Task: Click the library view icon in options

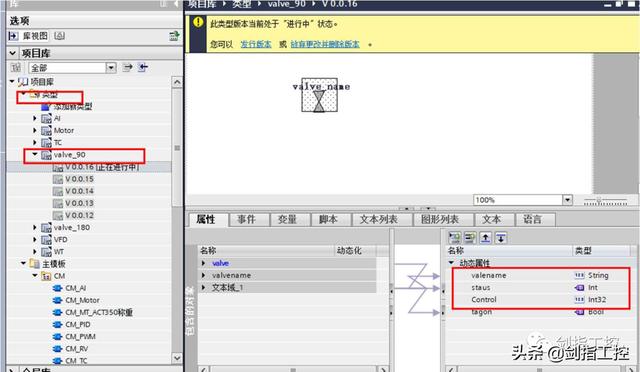Action: [13, 36]
